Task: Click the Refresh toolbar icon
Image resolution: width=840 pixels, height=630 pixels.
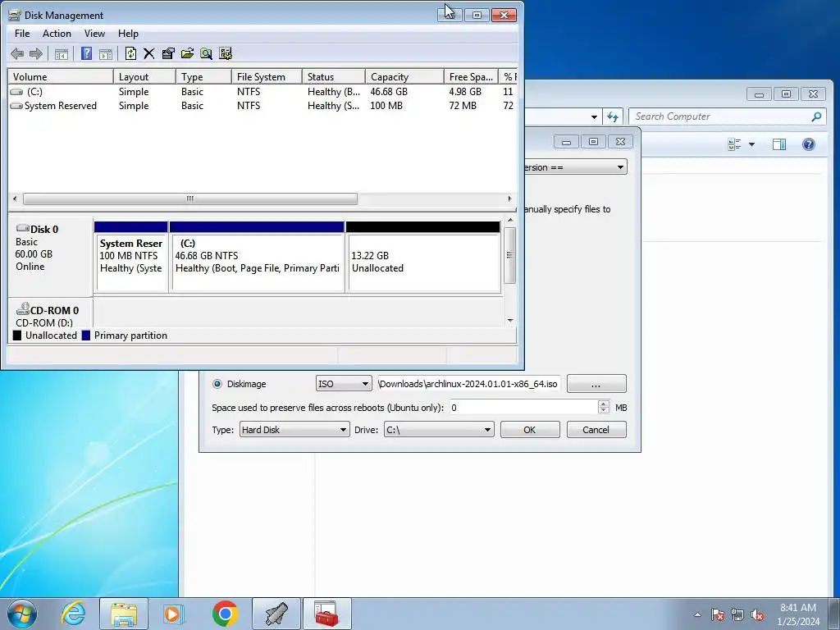Action: click(130, 53)
